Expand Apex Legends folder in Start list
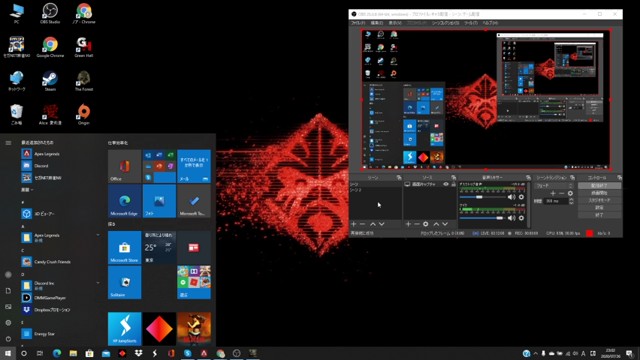The width and height of the screenshot is (640, 360). click(x=98, y=235)
